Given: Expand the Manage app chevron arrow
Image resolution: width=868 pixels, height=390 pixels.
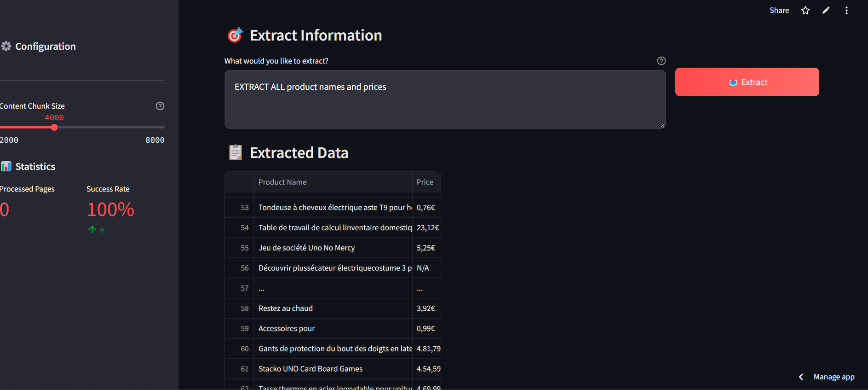Looking at the screenshot, I should click(801, 377).
